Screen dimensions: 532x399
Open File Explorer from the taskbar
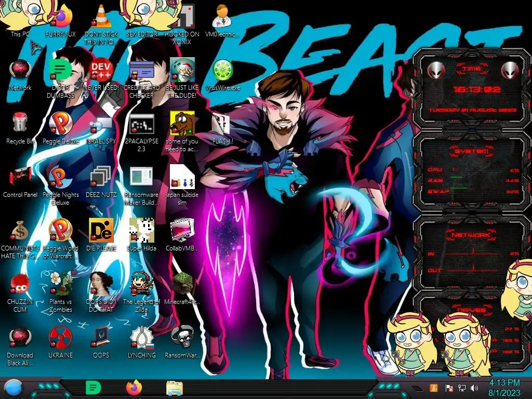click(x=175, y=388)
